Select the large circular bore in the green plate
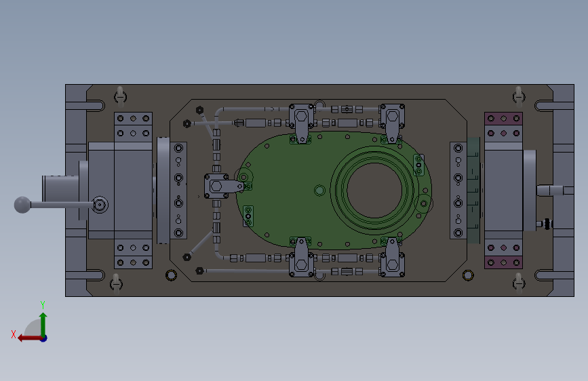Viewport: 588px width, 381px height. [374, 190]
